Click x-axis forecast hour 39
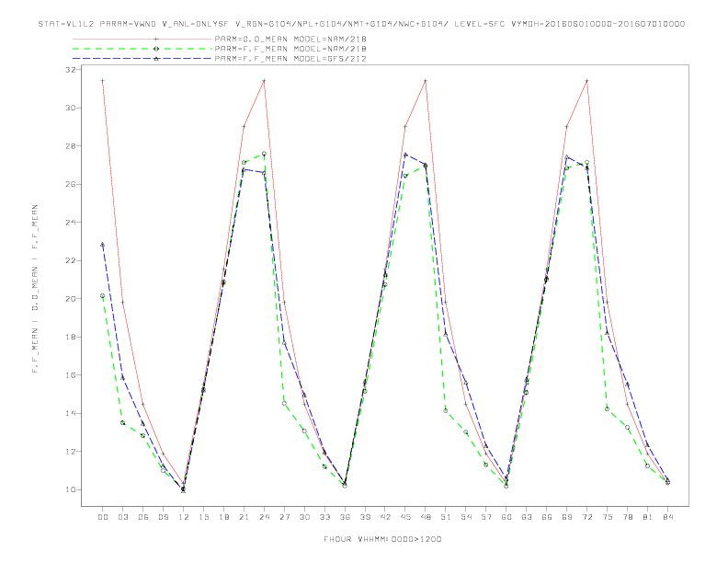Image resolution: width=728 pixels, height=563 pixels. pyautogui.click(x=365, y=517)
